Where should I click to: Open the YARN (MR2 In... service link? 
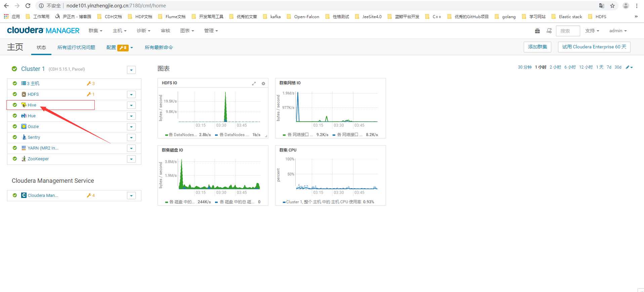click(x=43, y=148)
